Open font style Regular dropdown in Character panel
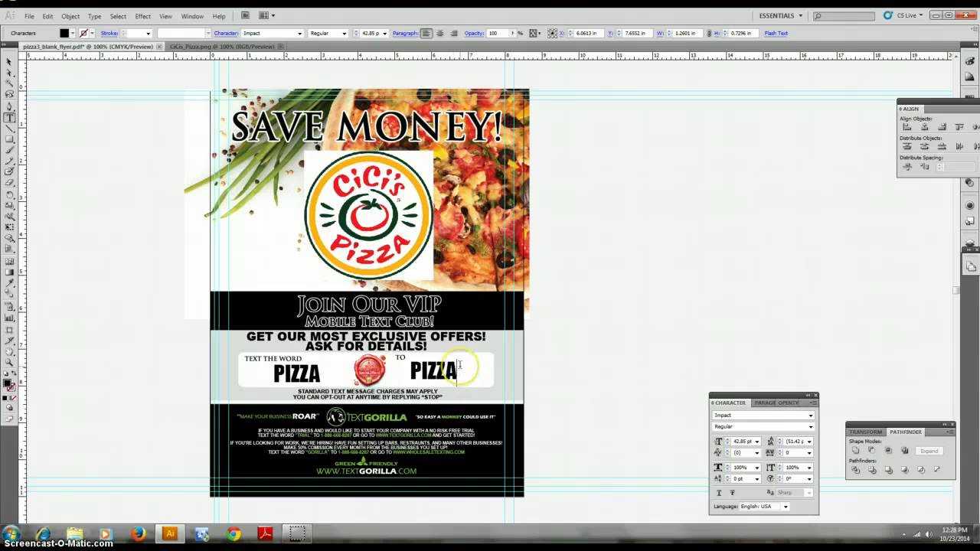 coord(811,427)
